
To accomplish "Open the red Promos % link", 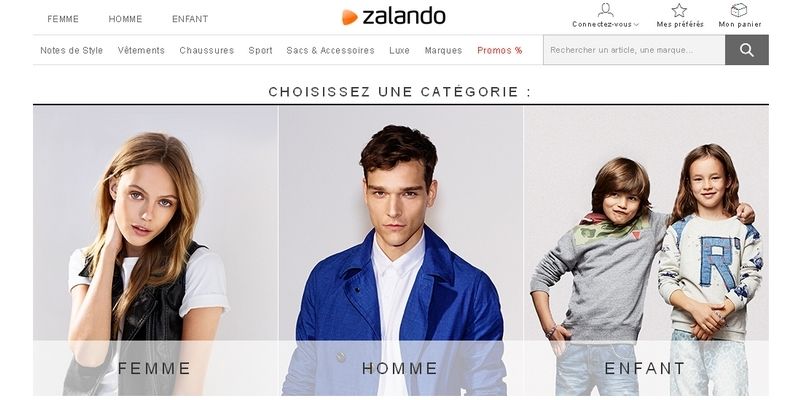I will [x=499, y=51].
